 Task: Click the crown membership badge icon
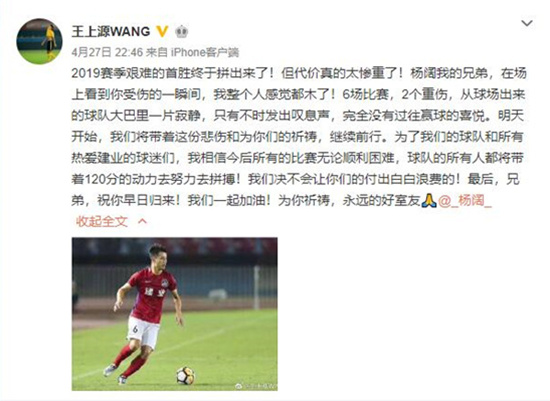pyautogui.click(x=181, y=32)
